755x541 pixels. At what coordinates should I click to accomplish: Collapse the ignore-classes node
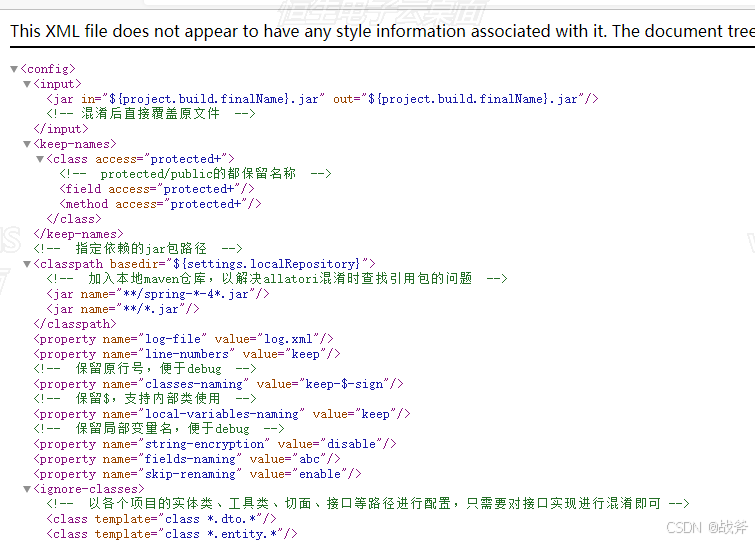coord(27,489)
